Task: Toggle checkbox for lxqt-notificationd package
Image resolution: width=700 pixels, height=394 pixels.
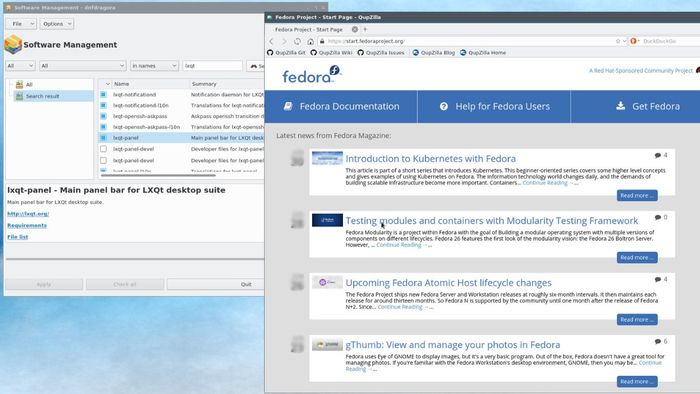Action: click(104, 95)
